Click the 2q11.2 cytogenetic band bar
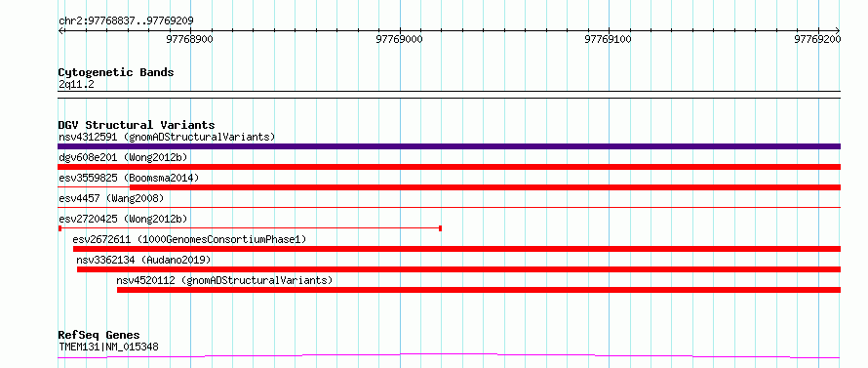The height and width of the screenshot is (368, 868). 449,95
